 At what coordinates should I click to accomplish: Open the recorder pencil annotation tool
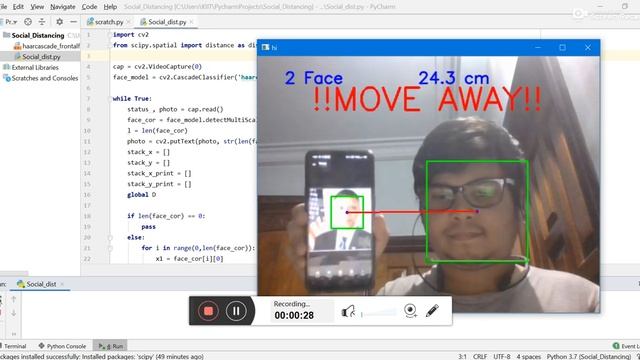click(432, 311)
